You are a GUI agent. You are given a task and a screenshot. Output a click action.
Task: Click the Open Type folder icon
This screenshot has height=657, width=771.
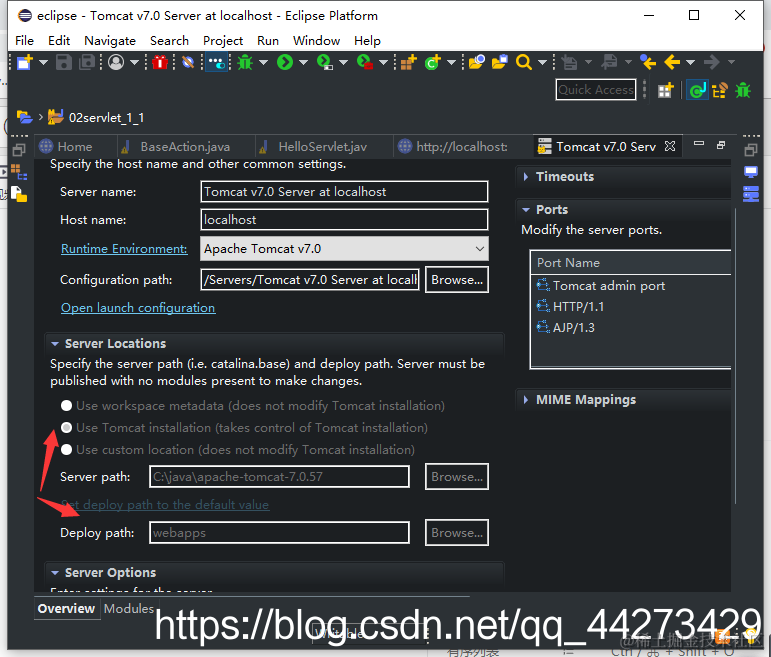pyautogui.click(x=476, y=62)
